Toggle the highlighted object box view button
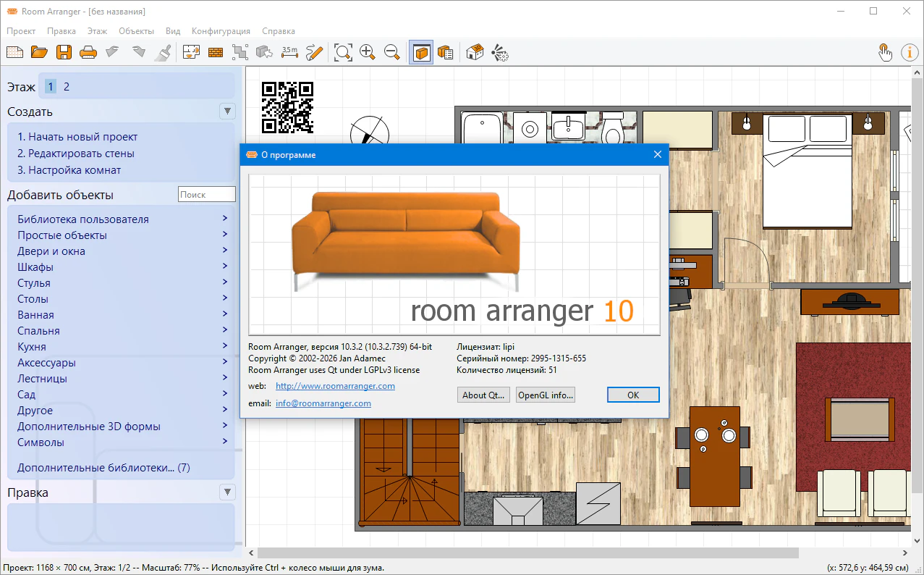This screenshot has height=575, width=924. (421, 52)
